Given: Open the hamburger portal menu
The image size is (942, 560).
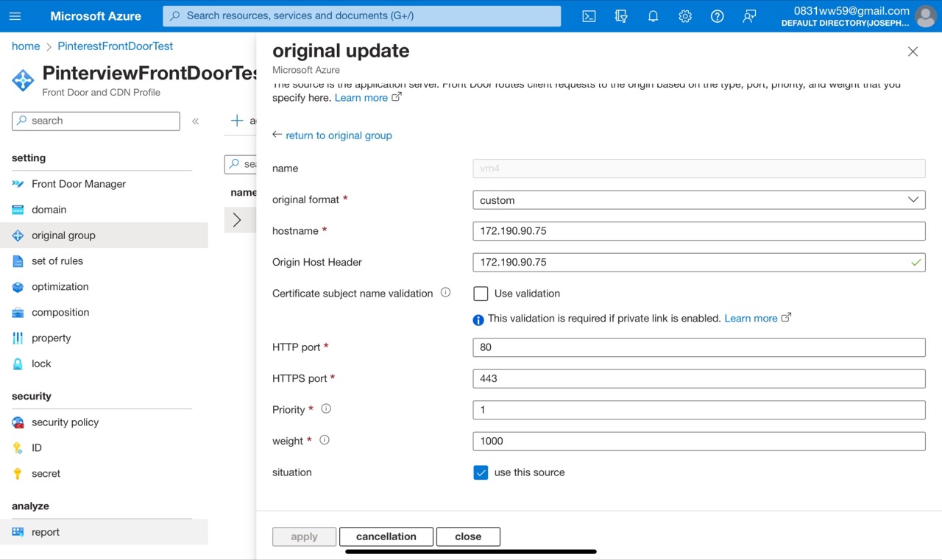Looking at the screenshot, I should coord(15,15).
